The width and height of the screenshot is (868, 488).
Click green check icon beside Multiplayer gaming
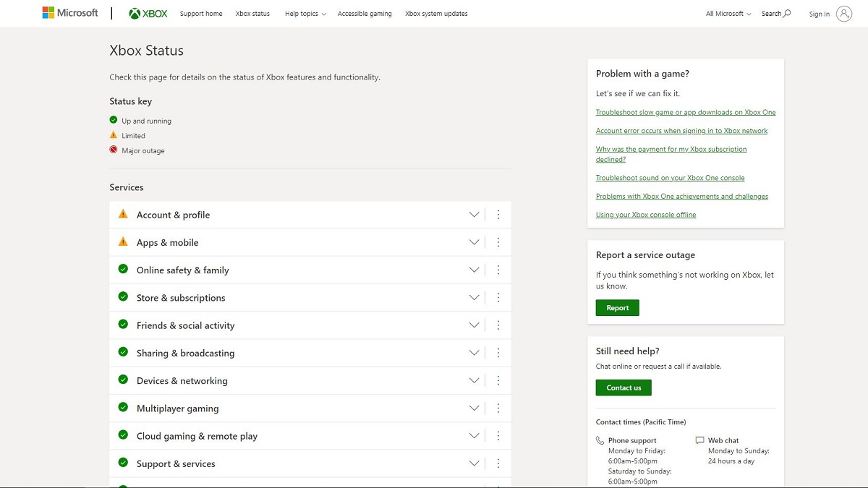click(x=123, y=408)
